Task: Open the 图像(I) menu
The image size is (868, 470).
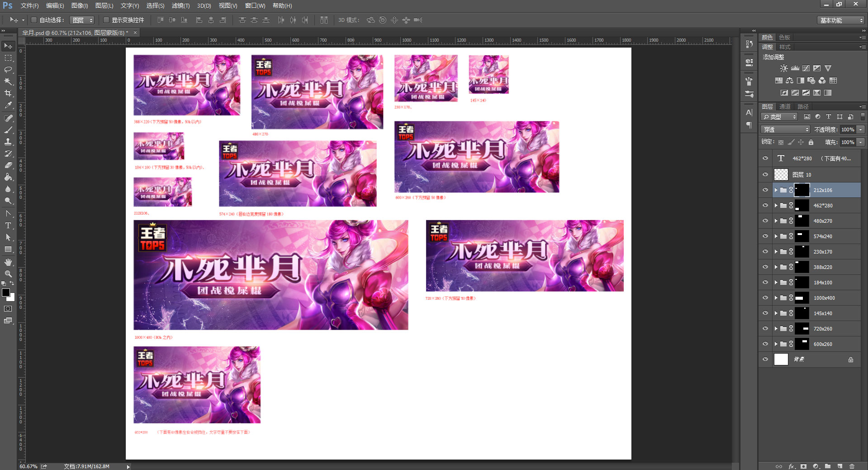Action: pos(80,6)
